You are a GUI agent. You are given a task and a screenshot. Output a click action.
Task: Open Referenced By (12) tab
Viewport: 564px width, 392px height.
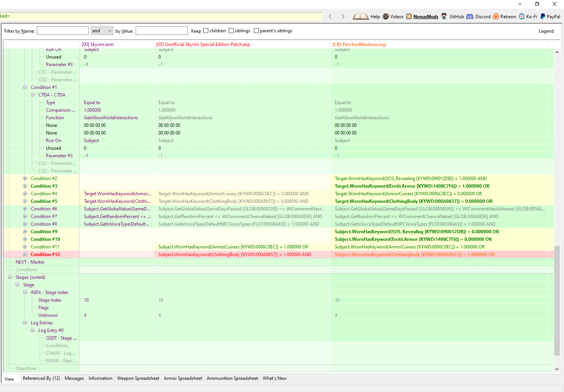coord(41,378)
